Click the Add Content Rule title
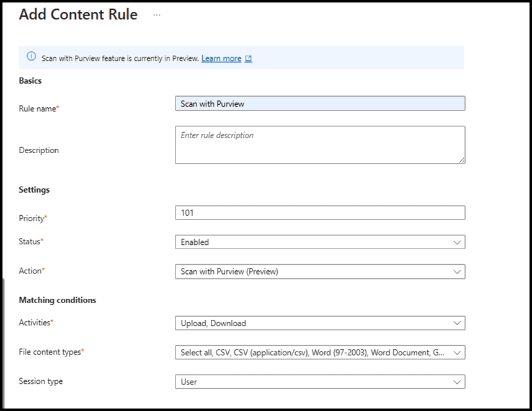This screenshot has height=411, width=532. 78,15
